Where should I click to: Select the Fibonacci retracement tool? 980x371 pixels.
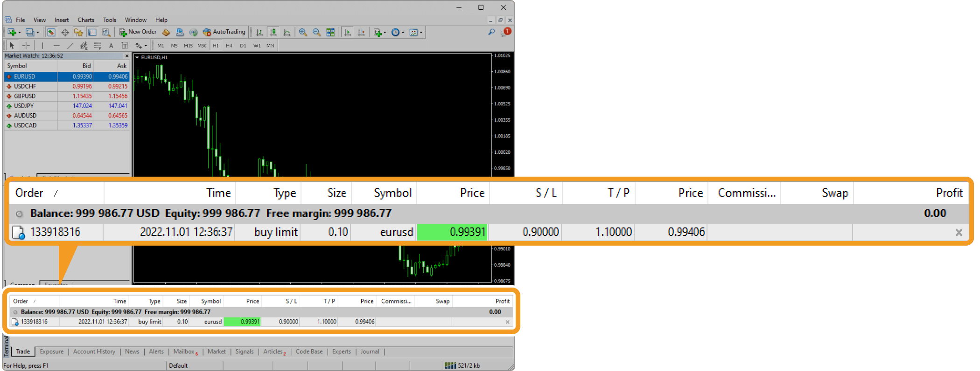pos(98,45)
